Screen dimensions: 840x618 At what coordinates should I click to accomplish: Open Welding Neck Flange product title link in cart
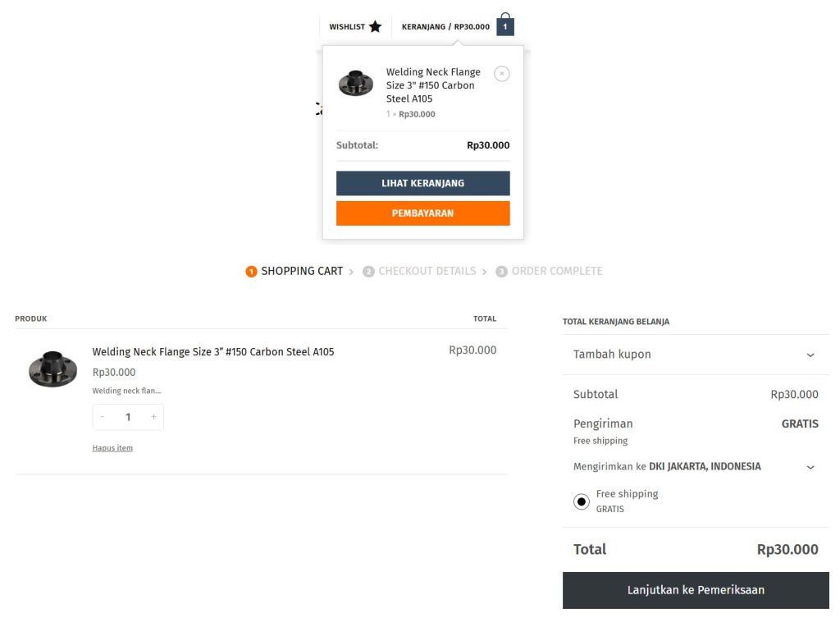click(x=213, y=351)
